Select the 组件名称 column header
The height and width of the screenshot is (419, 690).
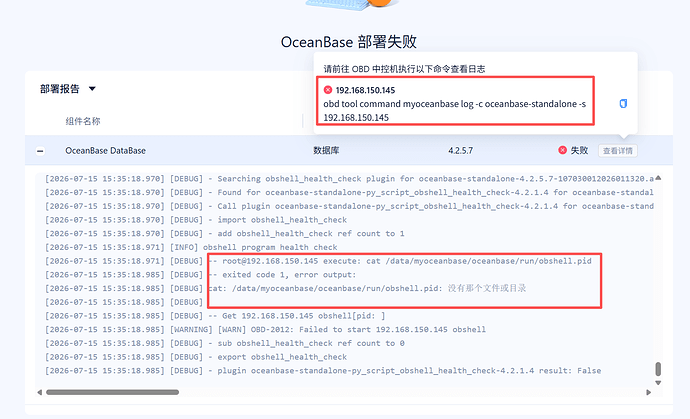click(x=83, y=121)
